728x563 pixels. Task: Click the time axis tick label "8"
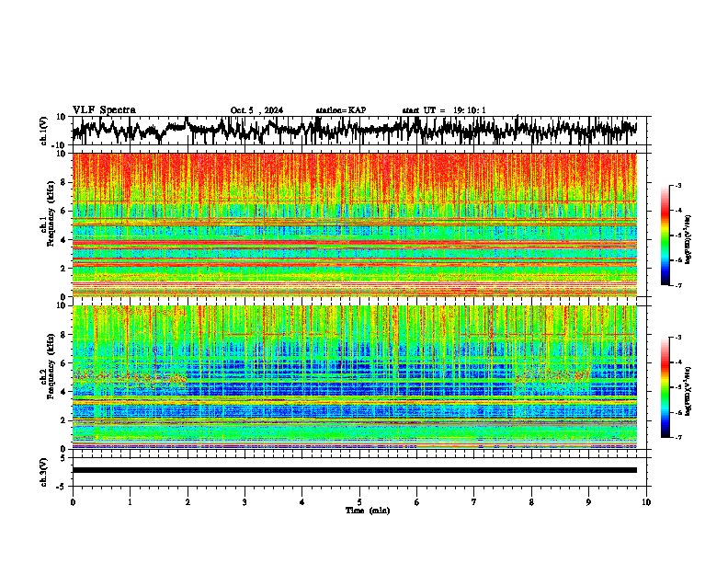[531, 502]
